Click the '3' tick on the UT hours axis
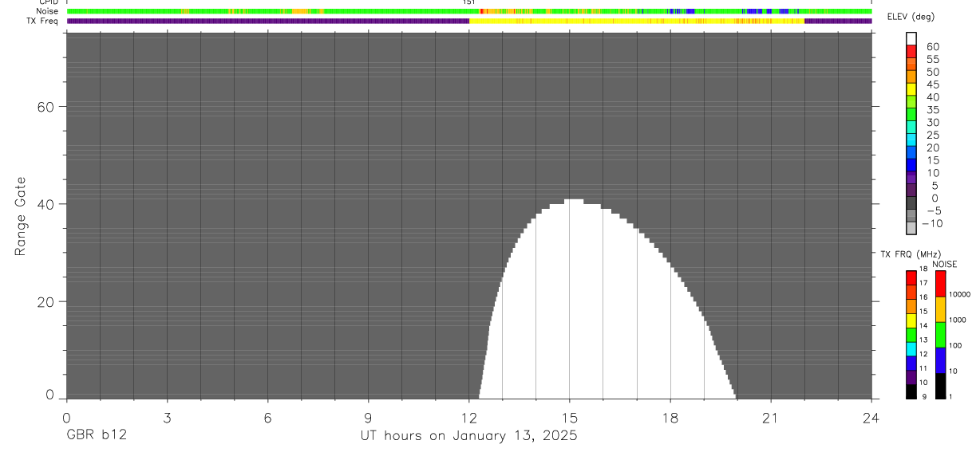This screenshot has width=980, height=452. (167, 418)
